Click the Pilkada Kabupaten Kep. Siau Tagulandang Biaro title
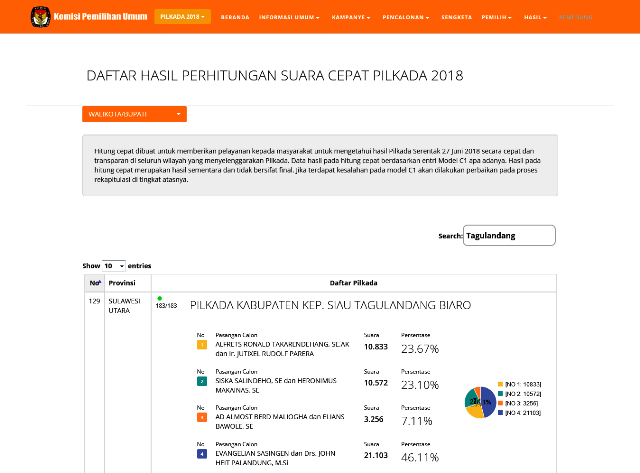 (330, 304)
